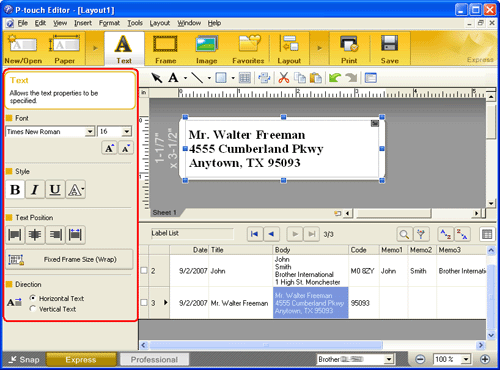Open the Times New Roman font dropdown

(90, 131)
